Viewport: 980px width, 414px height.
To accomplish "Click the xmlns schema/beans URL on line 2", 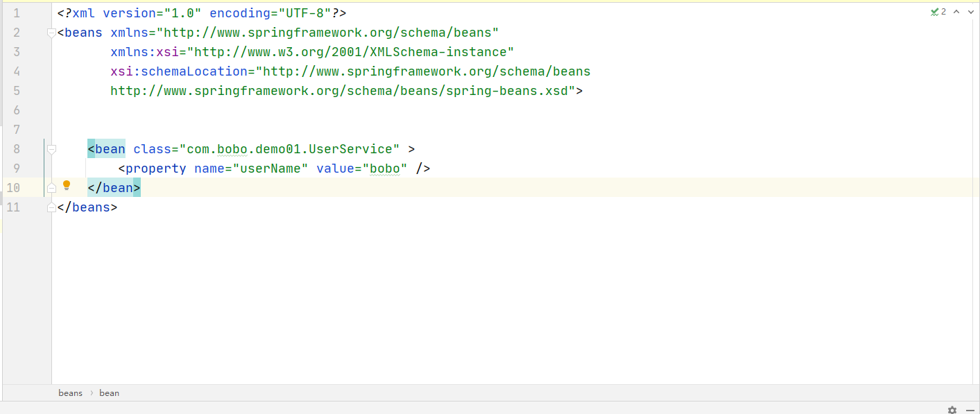I will click(328, 33).
